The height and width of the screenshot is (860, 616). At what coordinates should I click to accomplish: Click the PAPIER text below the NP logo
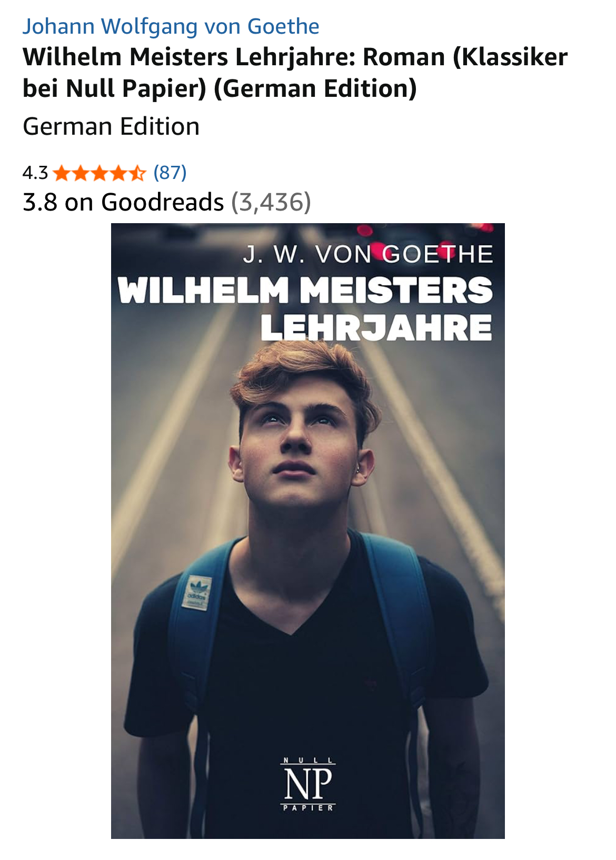click(308, 808)
